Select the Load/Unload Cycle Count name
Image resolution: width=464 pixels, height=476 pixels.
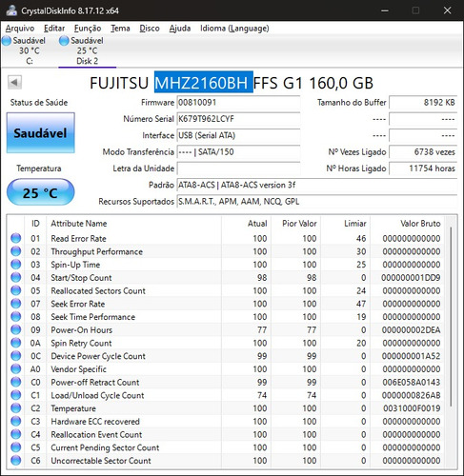tap(97, 395)
